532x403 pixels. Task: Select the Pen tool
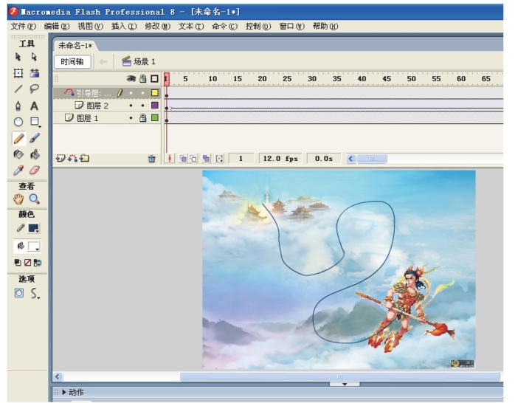click(18, 106)
